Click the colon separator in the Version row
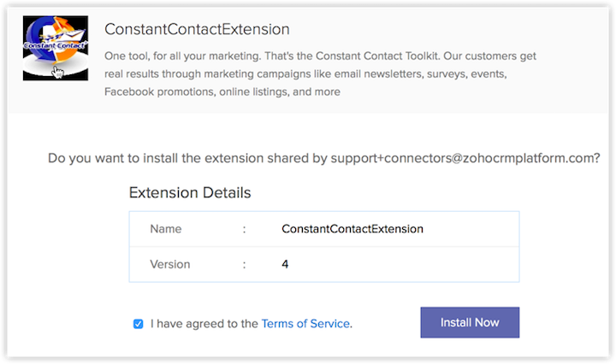Screen dimensions: 616x364 [244, 265]
